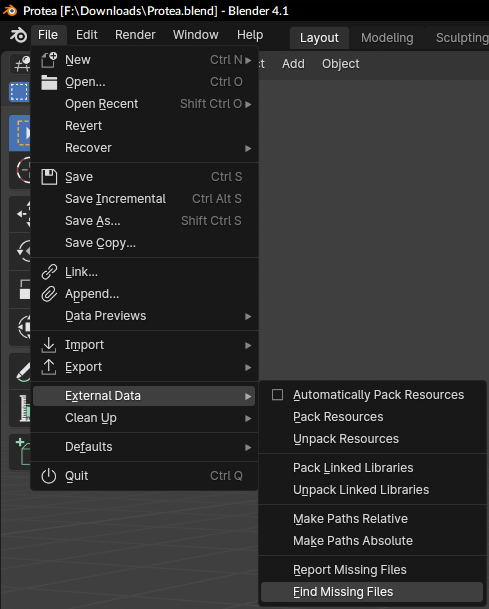The height and width of the screenshot is (609, 489).
Task: Click the Append paperclip icon
Action: click(x=49, y=294)
